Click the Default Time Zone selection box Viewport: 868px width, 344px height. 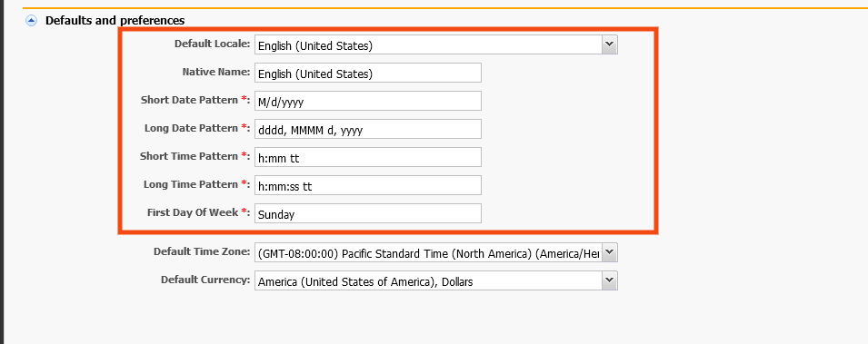point(435,252)
